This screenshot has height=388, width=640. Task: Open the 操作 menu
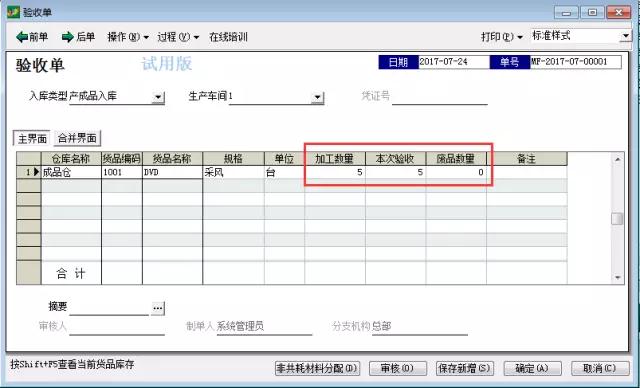tap(128, 37)
